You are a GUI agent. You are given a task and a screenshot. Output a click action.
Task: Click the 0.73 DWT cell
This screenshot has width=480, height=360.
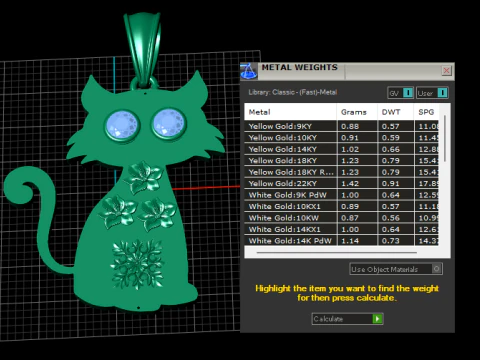[396, 241]
